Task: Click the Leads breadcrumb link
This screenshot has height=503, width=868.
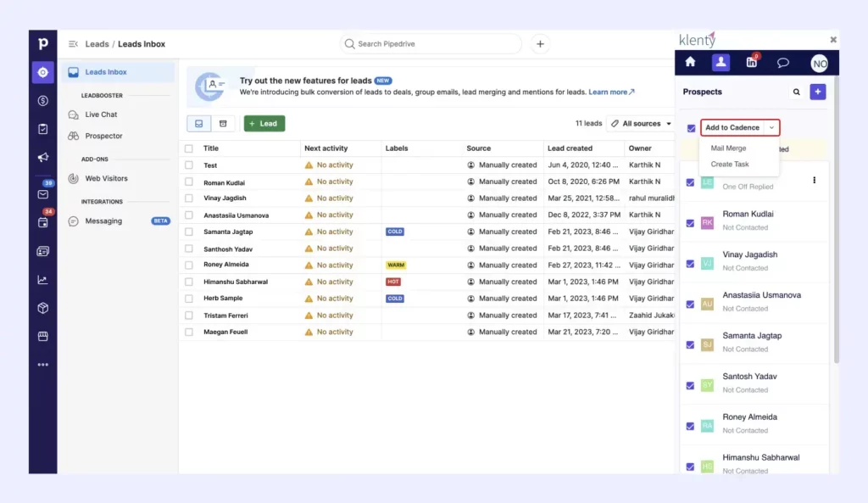Action: (97, 44)
